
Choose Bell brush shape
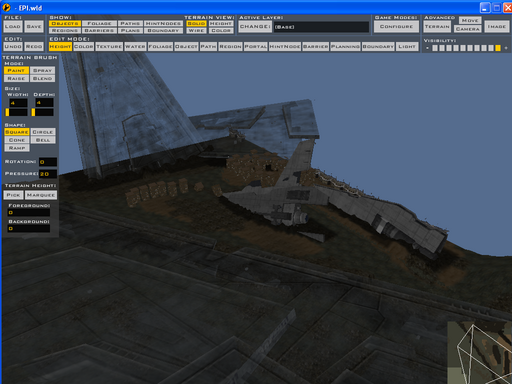click(43, 140)
